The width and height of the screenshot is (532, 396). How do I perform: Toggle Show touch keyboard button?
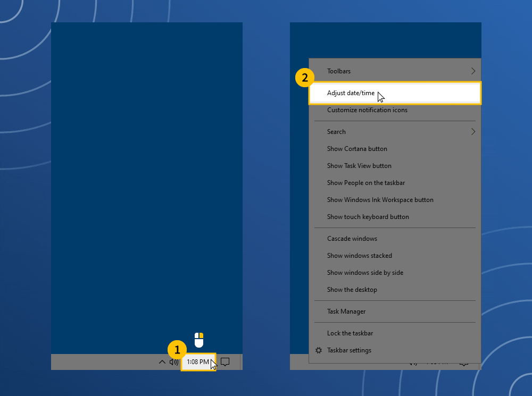395,217
